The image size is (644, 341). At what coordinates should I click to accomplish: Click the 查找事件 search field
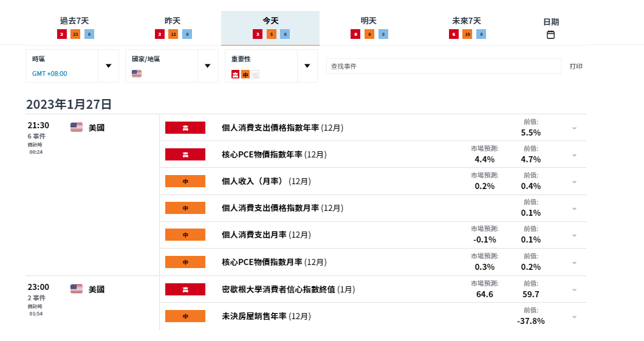(x=443, y=66)
